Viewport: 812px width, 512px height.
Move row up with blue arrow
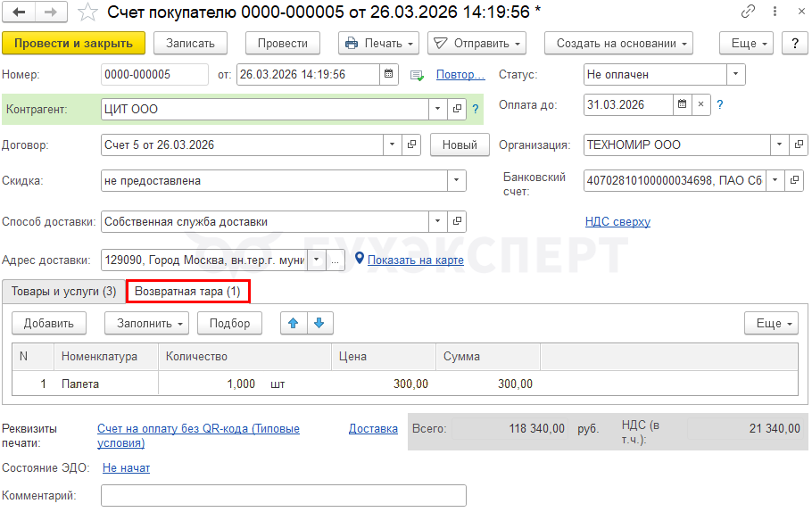(294, 323)
